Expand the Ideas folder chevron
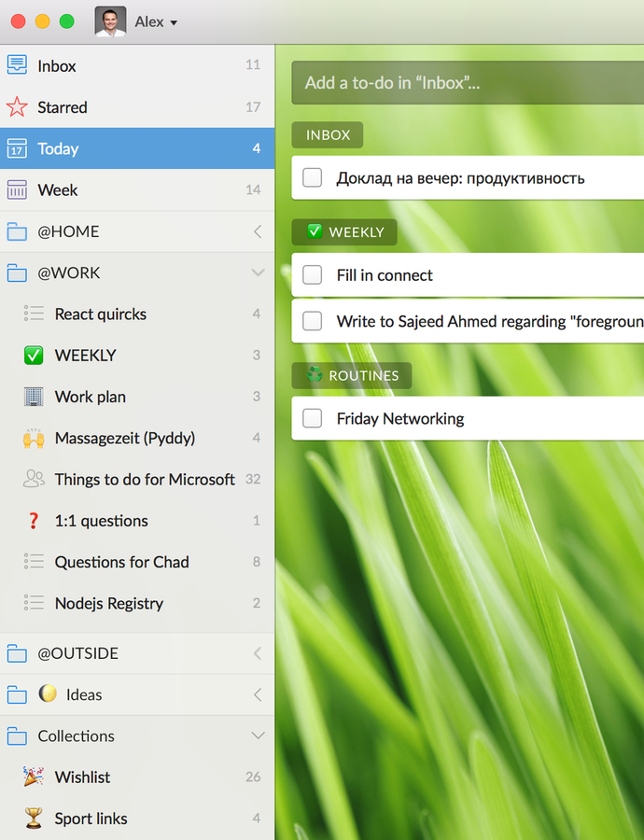644x840 pixels. point(258,694)
